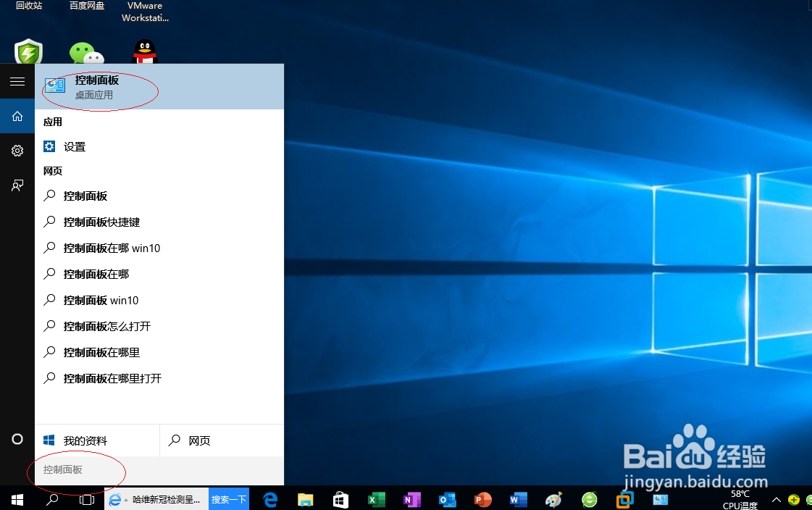Click the Home icon in the Start sidebar
The height and width of the screenshot is (510, 812).
(17, 116)
